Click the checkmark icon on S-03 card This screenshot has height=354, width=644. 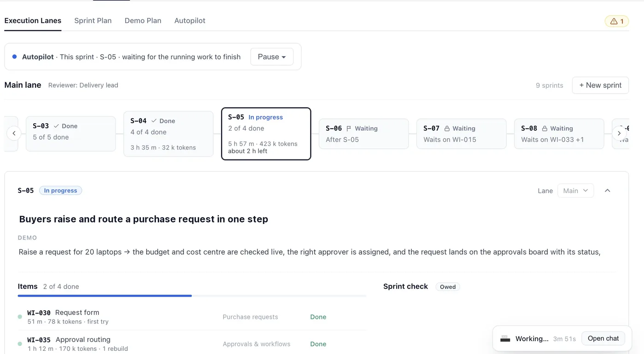(56, 126)
